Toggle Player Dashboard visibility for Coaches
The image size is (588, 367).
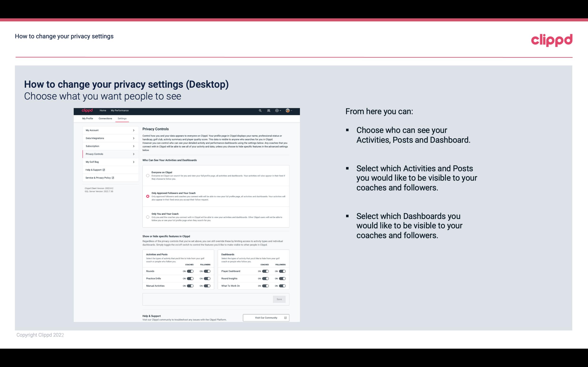click(265, 271)
